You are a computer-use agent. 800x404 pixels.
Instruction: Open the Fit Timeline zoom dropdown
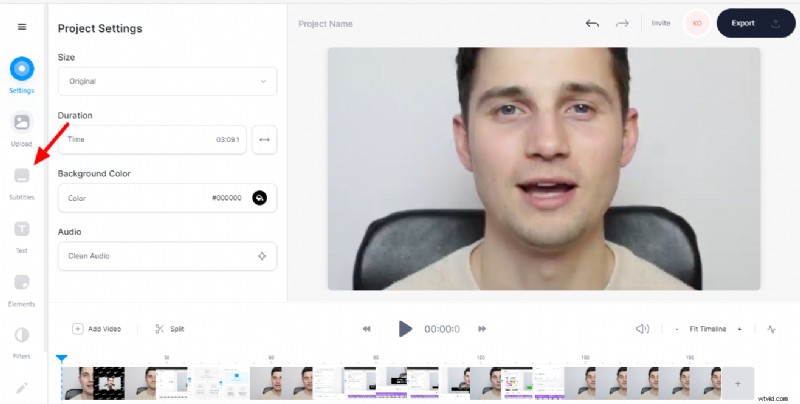[715, 328]
